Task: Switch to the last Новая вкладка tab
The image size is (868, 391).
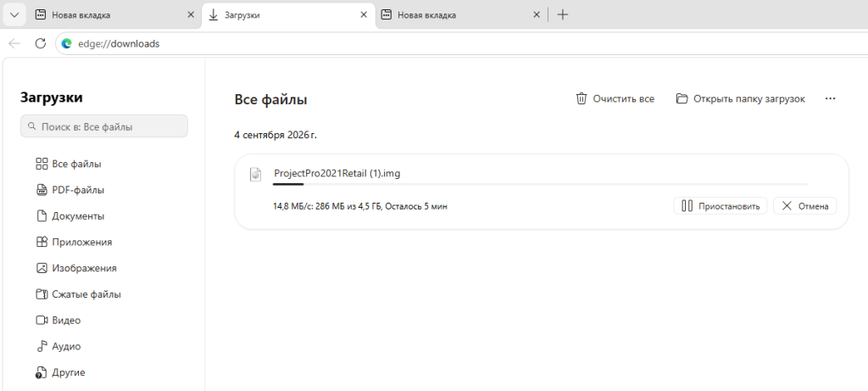Action: tap(461, 15)
